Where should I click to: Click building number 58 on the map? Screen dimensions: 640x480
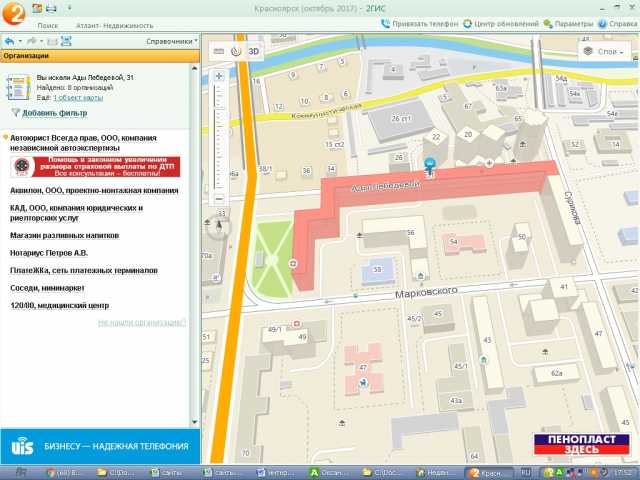click(378, 269)
